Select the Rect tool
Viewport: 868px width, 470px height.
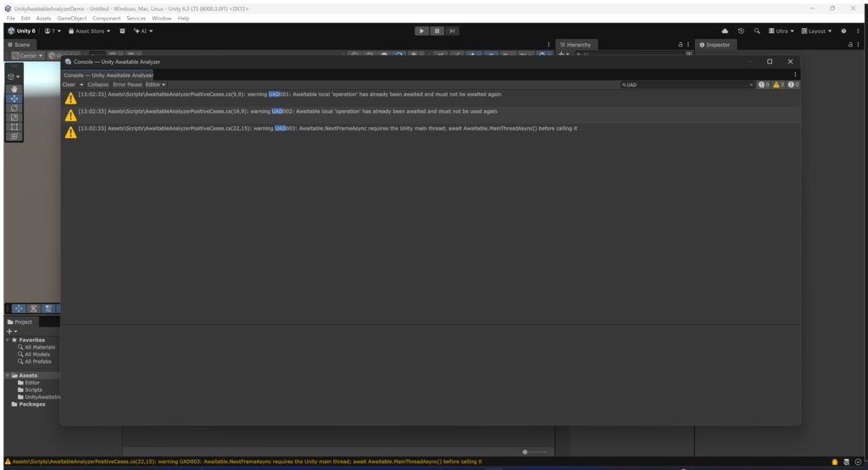(x=14, y=127)
